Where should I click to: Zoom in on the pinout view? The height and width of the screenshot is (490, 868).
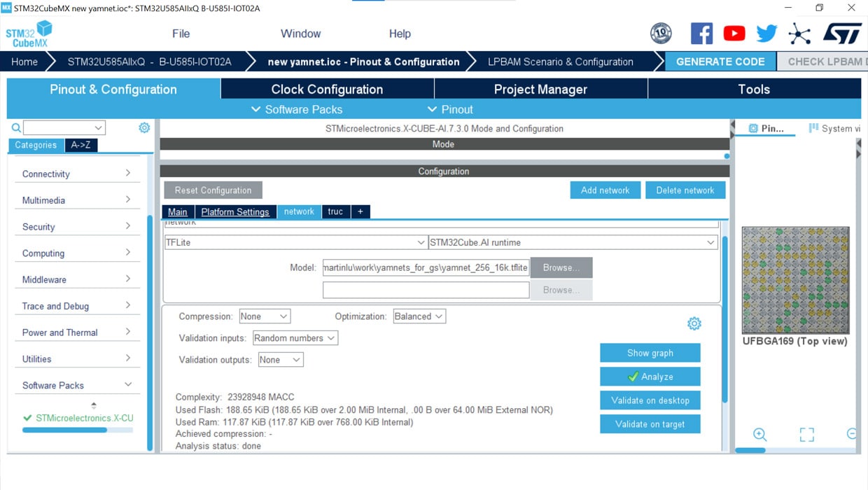tap(759, 434)
